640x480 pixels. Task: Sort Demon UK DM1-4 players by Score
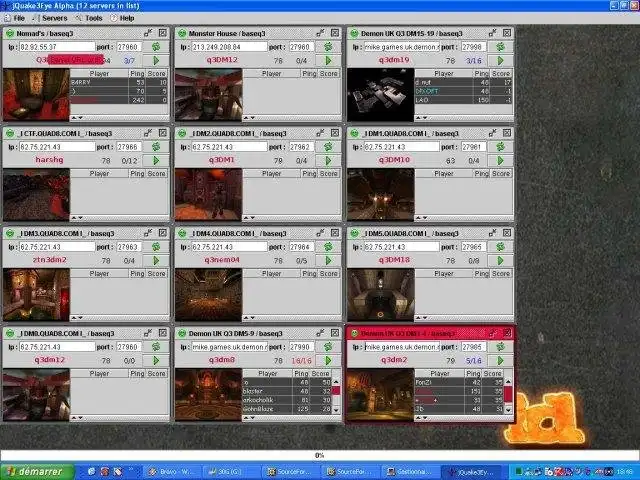[x=492, y=373]
